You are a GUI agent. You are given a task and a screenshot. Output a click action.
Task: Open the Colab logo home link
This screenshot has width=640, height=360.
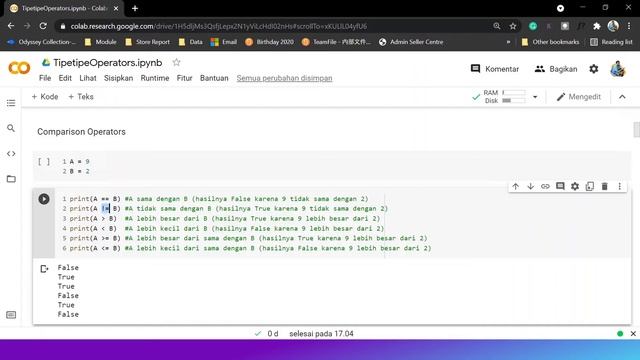click(x=19, y=68)
